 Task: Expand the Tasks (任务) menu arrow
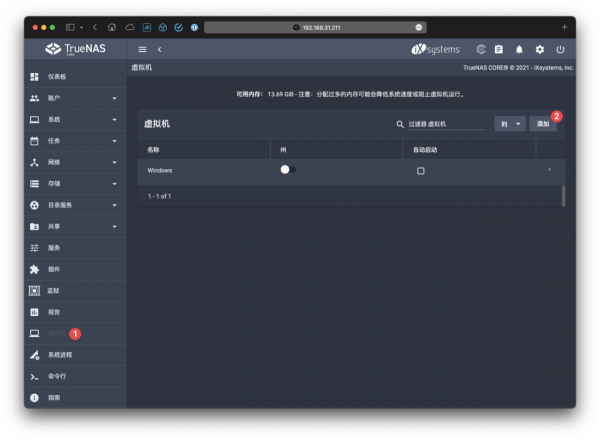pyautogui.click(x=114, y=141)
